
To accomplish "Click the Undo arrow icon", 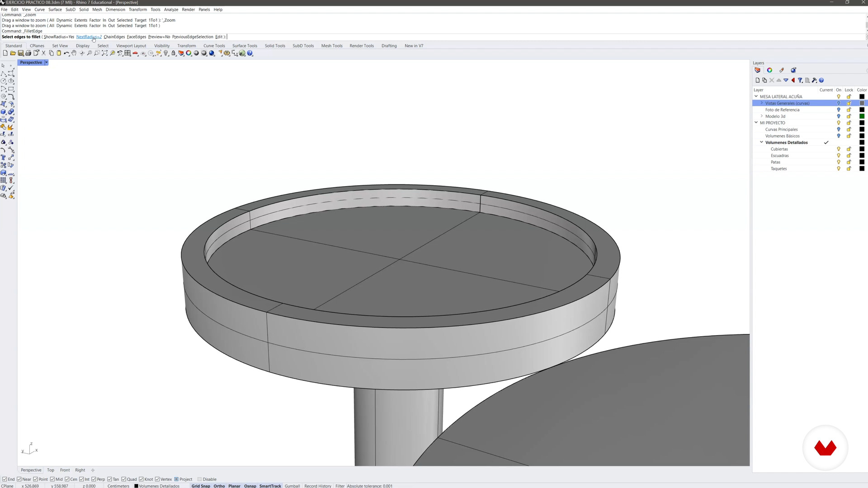I will click(66, 53).
